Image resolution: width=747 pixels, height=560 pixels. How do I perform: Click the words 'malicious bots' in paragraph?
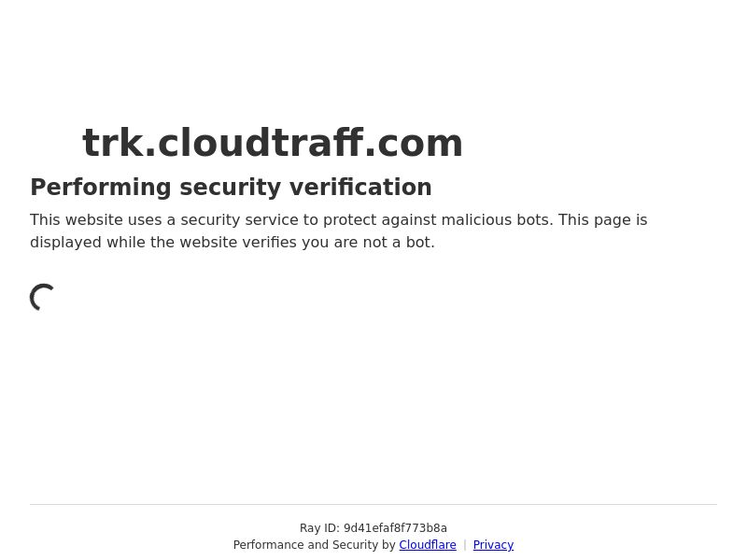[x=498, y=220]
